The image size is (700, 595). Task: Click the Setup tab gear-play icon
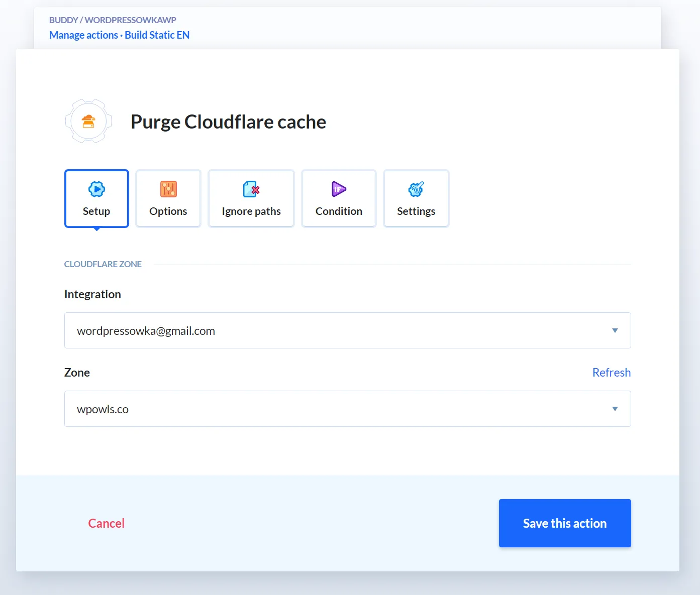[96, 189]
